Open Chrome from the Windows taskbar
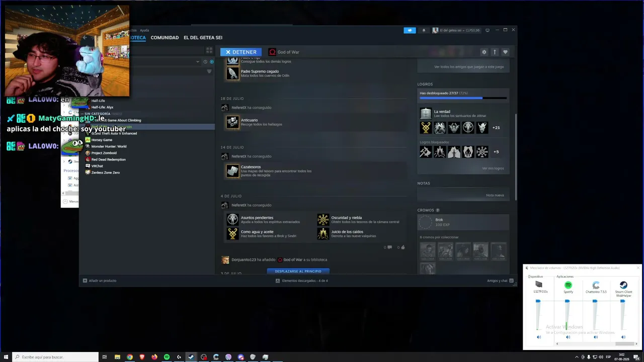Image resolution: width=644 pixels, height=362 pixels. [x=130, y=357]
